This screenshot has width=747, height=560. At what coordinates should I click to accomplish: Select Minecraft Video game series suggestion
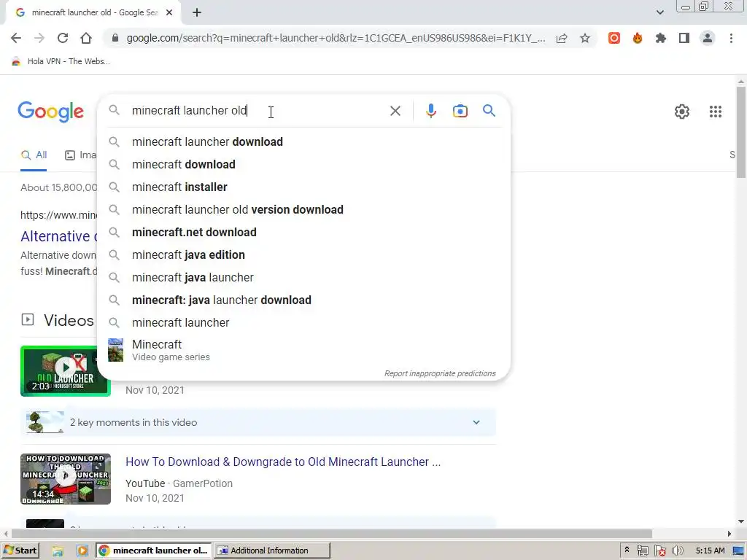click(x=303, y=350)
